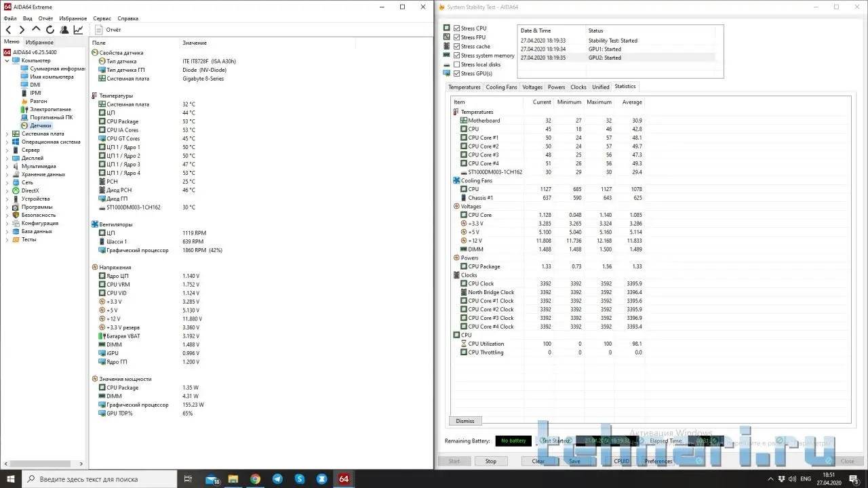Select the DMI item in the tree
Viewport: 868px width, 488px height.
[35, 85]
